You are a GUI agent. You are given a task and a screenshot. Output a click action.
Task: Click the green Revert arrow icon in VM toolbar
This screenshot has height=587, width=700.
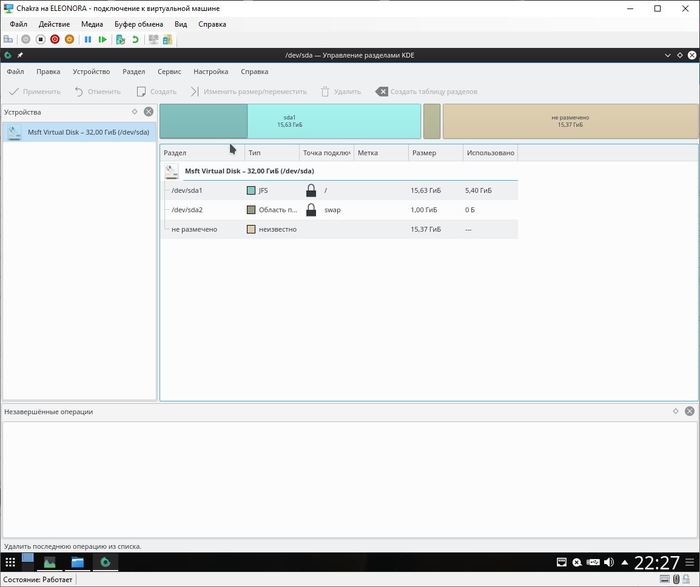coord(135,40)
